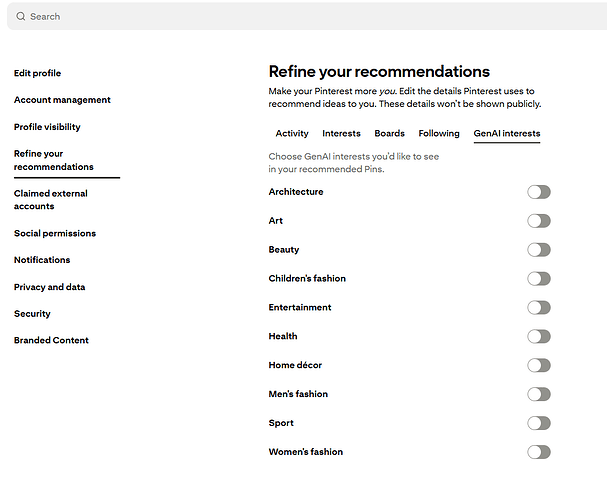Click the search magnifier icon

click(x=21, y=17)
